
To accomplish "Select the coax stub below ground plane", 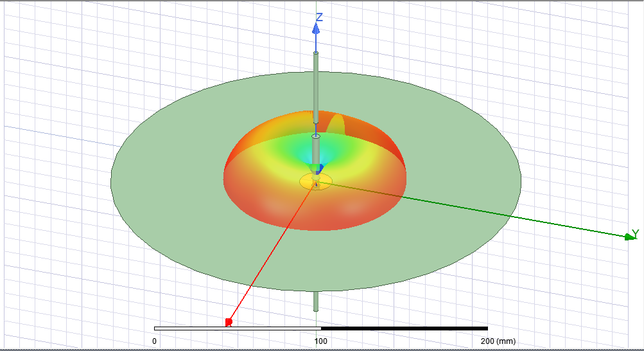I will (316, 301).
